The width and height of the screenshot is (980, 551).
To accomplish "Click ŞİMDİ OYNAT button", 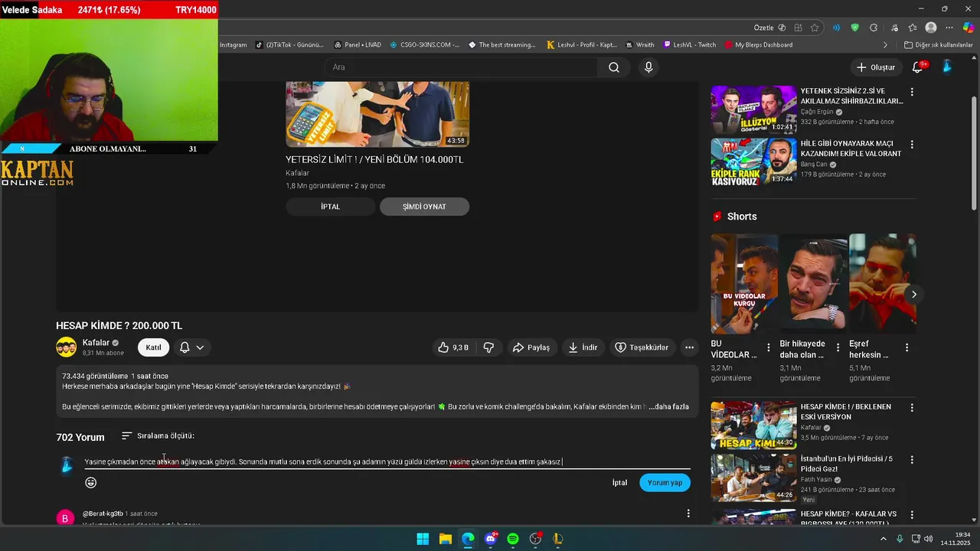I will pos(424,207).
